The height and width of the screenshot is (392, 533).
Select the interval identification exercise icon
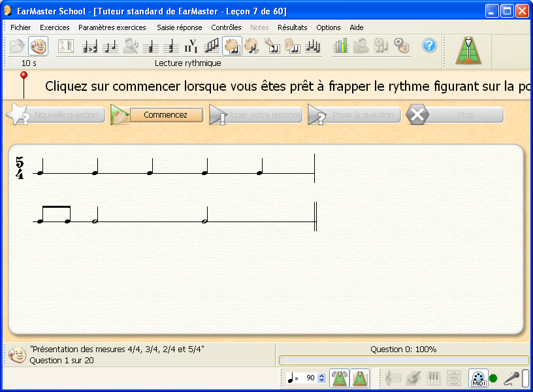[x=110, y=46]
